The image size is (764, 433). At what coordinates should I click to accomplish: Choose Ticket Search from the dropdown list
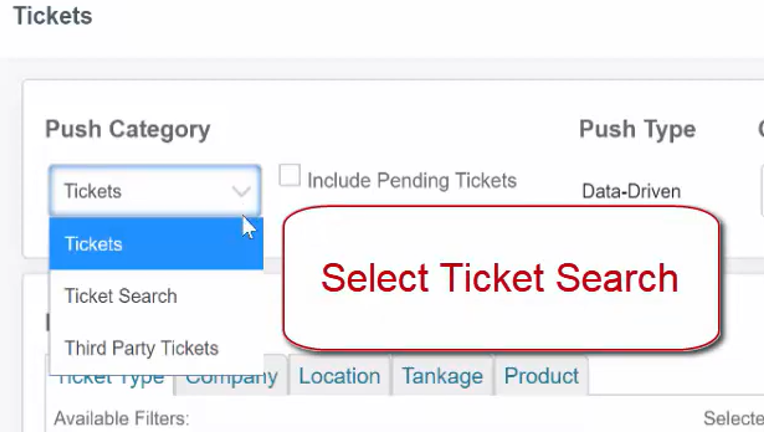click(156, 296)
